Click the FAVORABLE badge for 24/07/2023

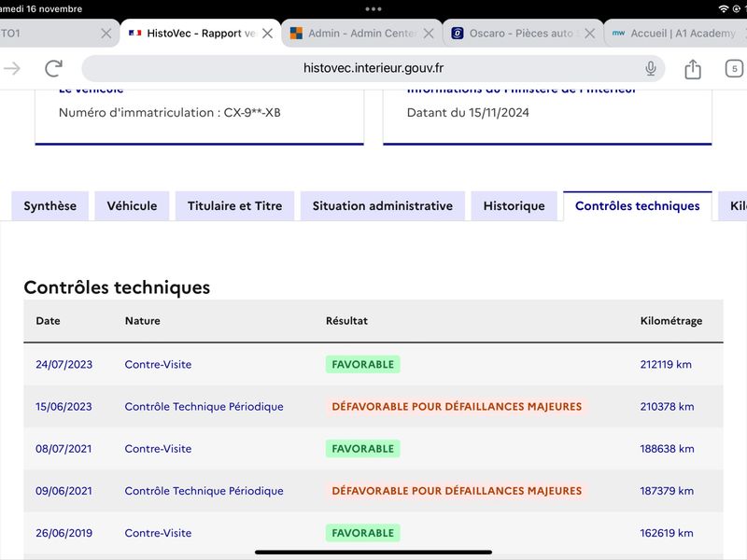(x=363, y=365)
